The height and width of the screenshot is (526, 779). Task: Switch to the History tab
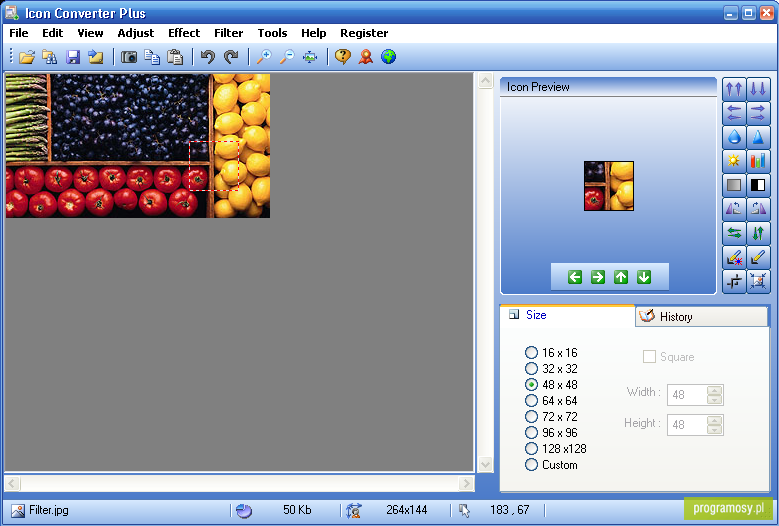click(701, 316)
